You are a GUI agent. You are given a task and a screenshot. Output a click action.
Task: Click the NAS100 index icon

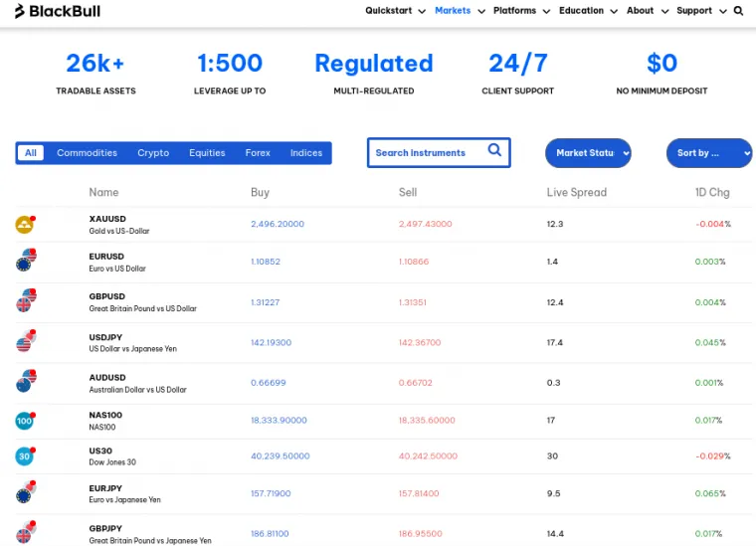25,421
